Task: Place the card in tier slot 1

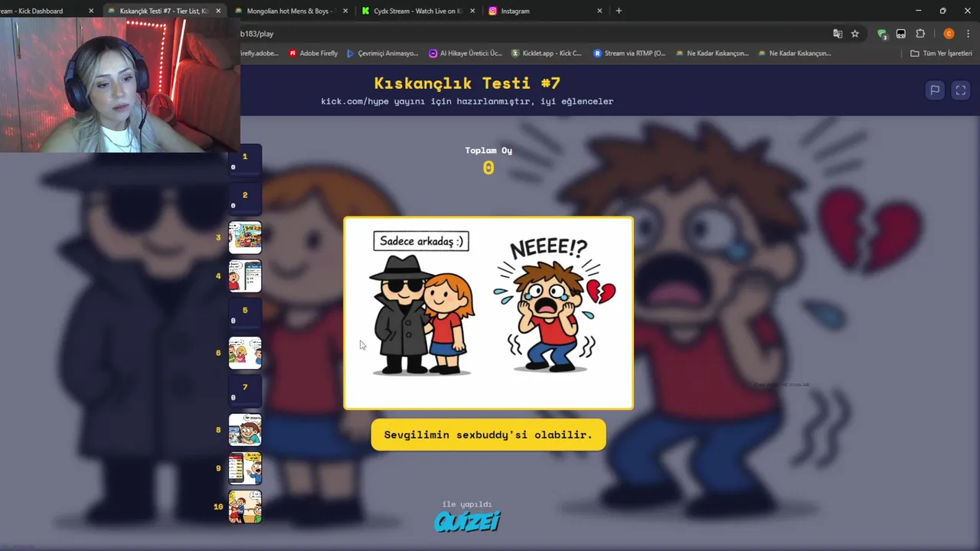Action: (x=245, y=160)
